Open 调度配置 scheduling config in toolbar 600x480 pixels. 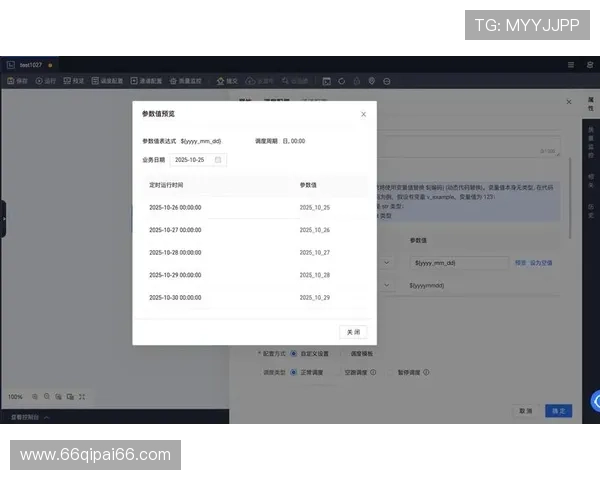click(108, 81)
